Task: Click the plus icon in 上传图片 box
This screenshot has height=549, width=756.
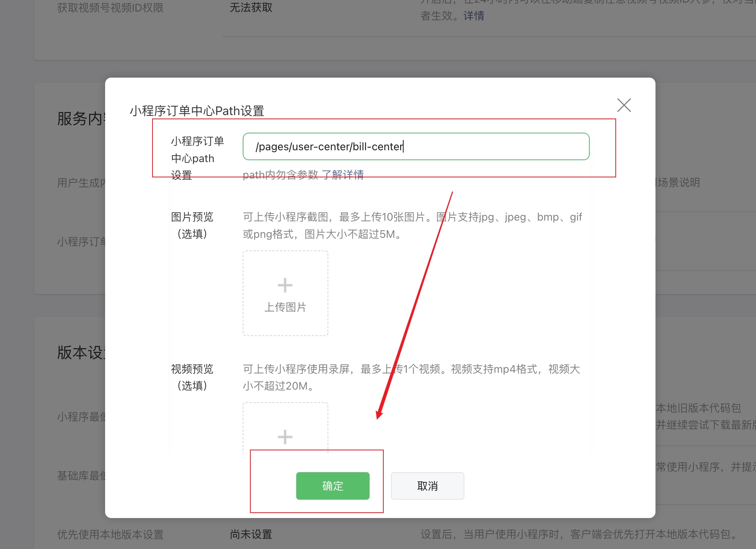Action: click(285, 285)
